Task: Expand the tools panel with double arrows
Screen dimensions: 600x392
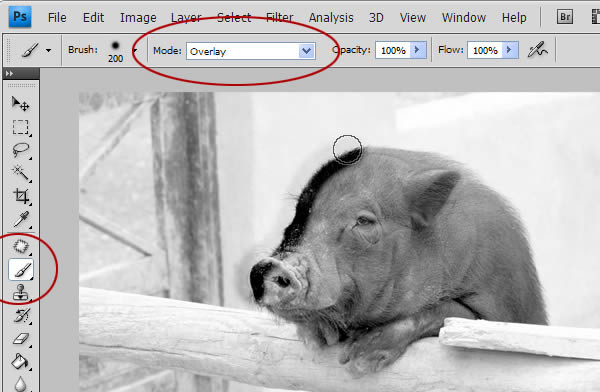Action: [x=10, y=74]
